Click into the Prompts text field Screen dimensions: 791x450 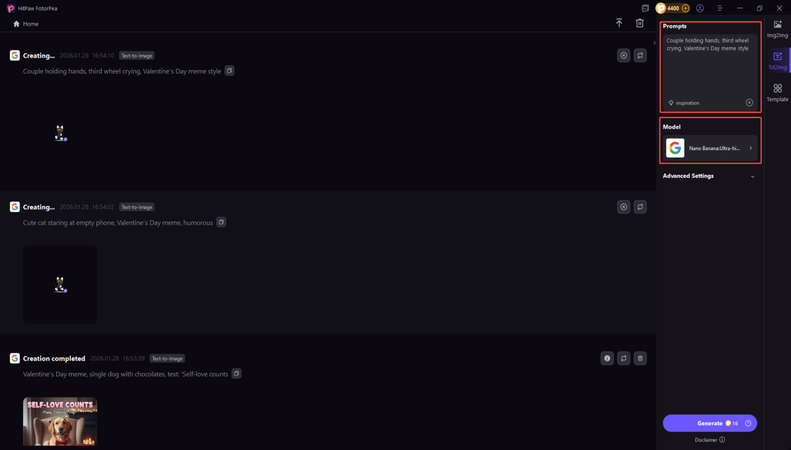709,65
